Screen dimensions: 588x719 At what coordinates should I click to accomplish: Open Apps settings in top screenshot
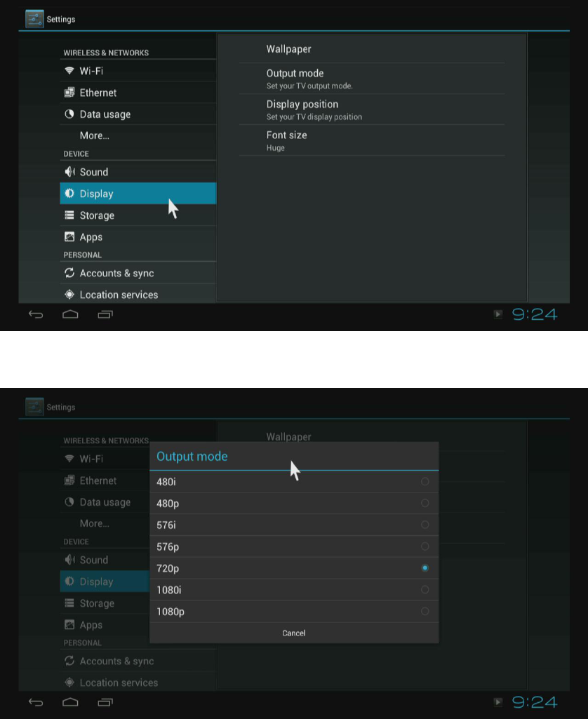coord(138,236)
